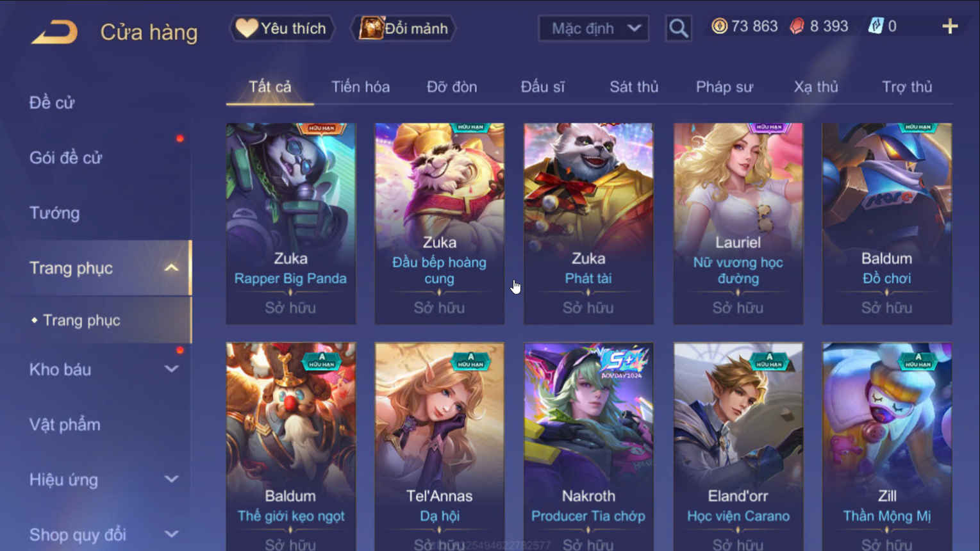
Task: Expand the Hiệu ứng sidebar section
Action: coord(171,479)
